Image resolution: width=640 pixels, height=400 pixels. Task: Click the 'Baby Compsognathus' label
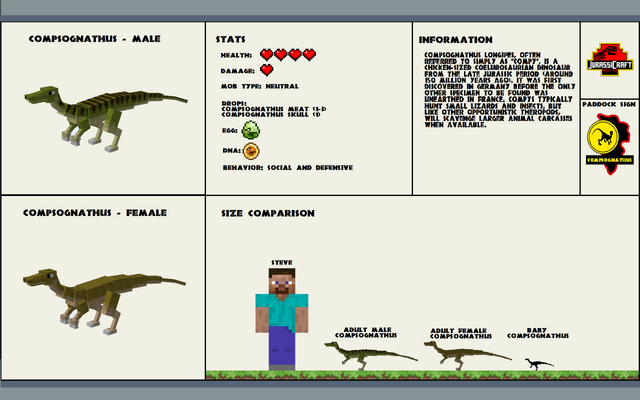click(x=538, y=333)
